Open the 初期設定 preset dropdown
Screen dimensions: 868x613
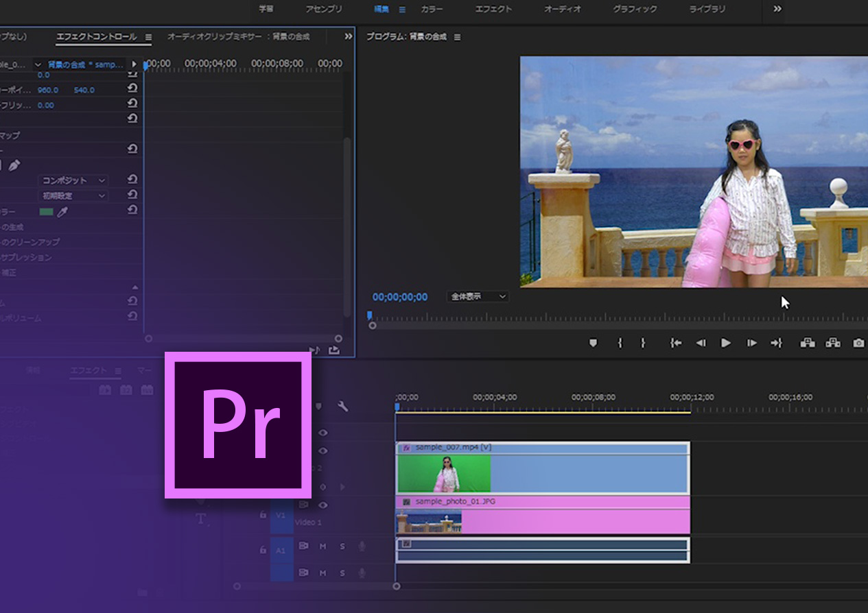[74, 195]
